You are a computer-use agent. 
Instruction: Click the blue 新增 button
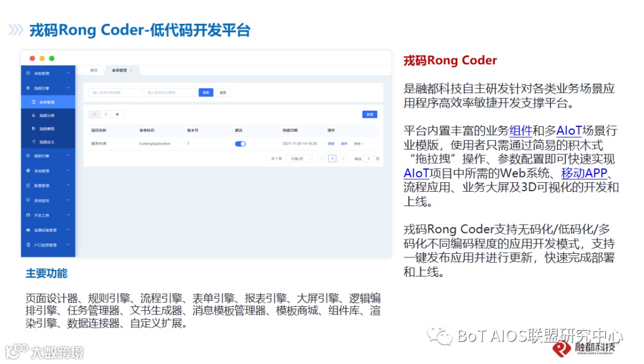(x=370, y=114)
